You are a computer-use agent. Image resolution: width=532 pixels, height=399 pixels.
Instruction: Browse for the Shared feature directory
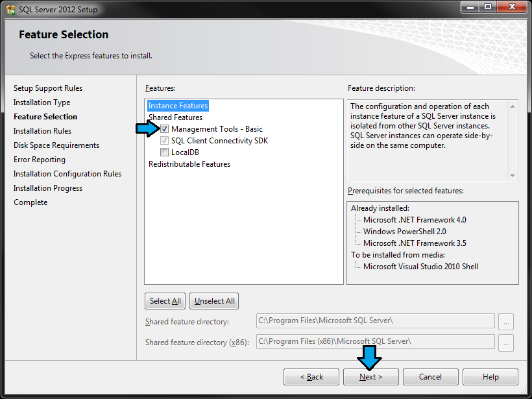click(x=506, y=322)
